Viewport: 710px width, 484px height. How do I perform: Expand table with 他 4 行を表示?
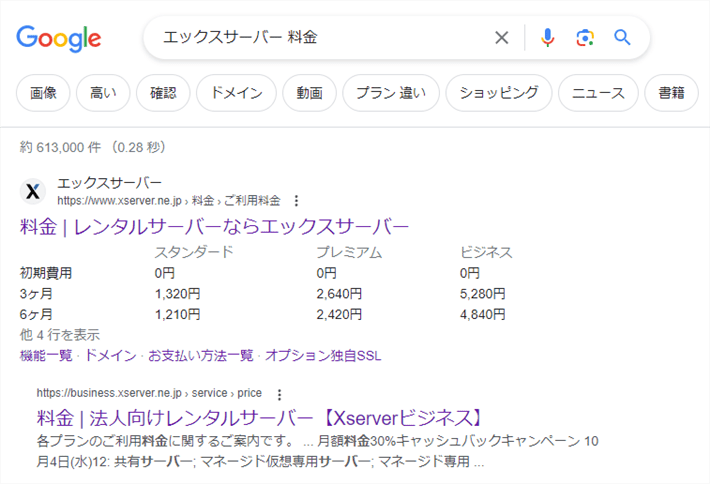click(x=60, y=335)
